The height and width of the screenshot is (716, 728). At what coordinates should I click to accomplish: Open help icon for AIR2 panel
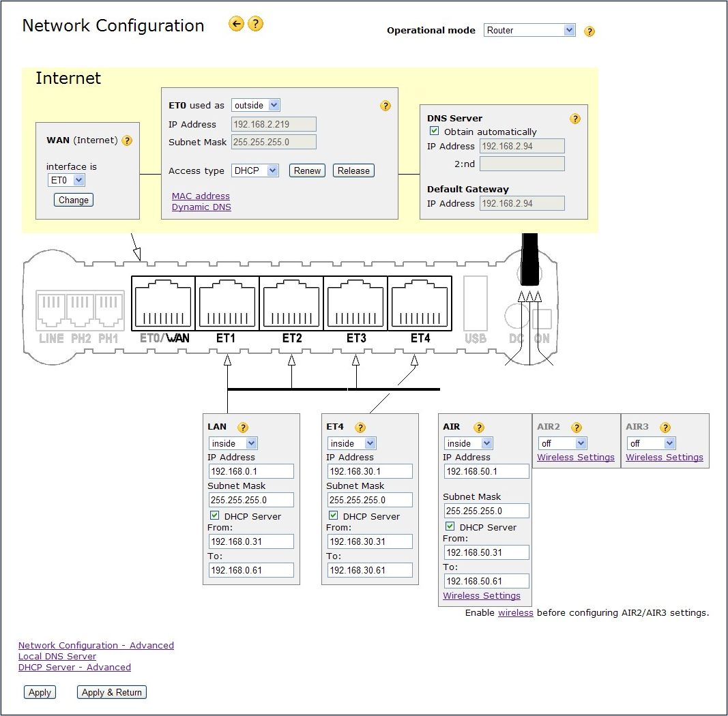[577, 428]
